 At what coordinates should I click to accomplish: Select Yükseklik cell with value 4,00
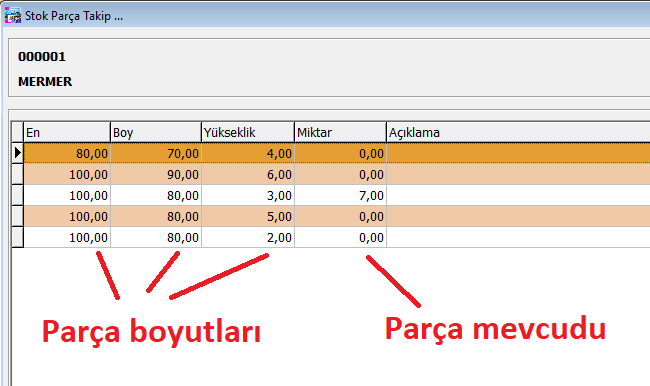[248, 153]
